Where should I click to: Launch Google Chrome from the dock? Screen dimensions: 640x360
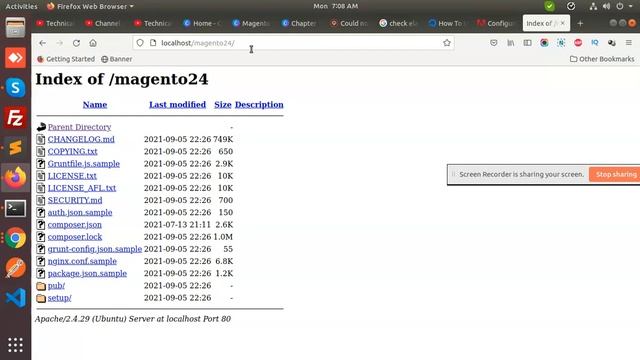(x=16, y=238)
